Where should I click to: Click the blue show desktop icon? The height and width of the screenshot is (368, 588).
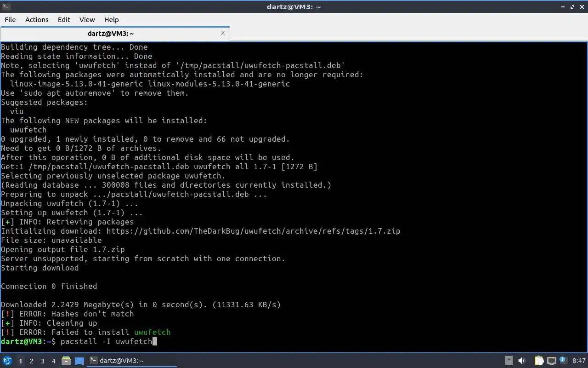pyautogui.click(x=79, y=361)
